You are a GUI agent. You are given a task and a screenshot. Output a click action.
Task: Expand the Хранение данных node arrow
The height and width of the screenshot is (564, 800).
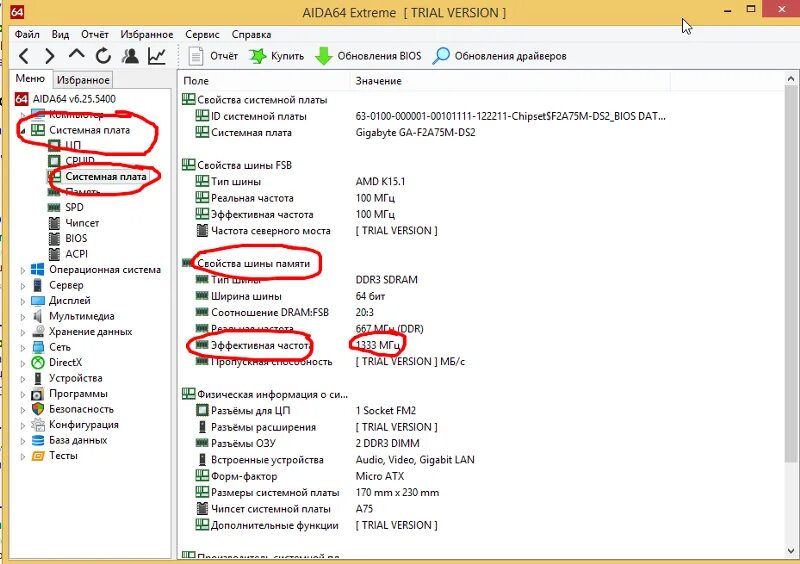click(22, 332)
